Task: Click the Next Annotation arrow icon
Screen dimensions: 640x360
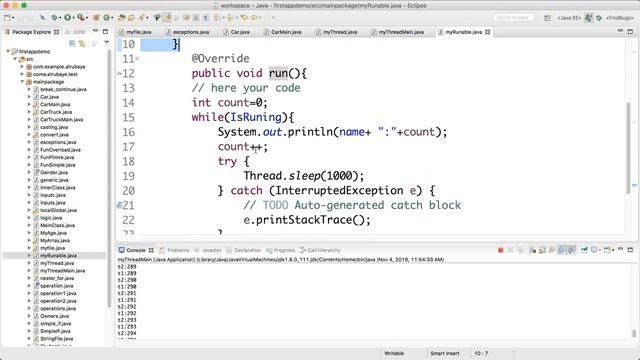Action: pyautogui.click(x=217, y=18)
